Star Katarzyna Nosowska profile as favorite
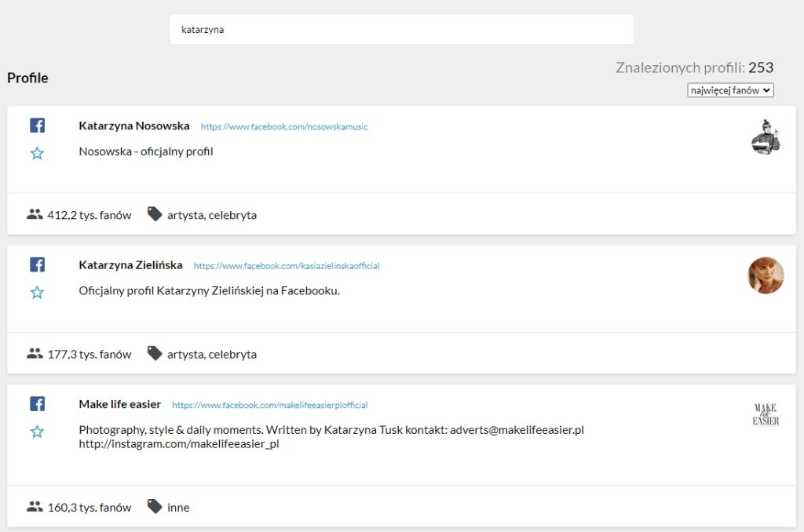Screen dimensions: 804x532 click(x=37, y=153)
